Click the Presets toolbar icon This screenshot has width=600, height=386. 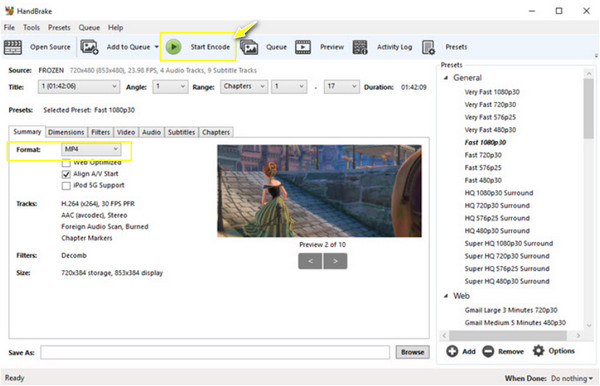[x=428, y=47]
